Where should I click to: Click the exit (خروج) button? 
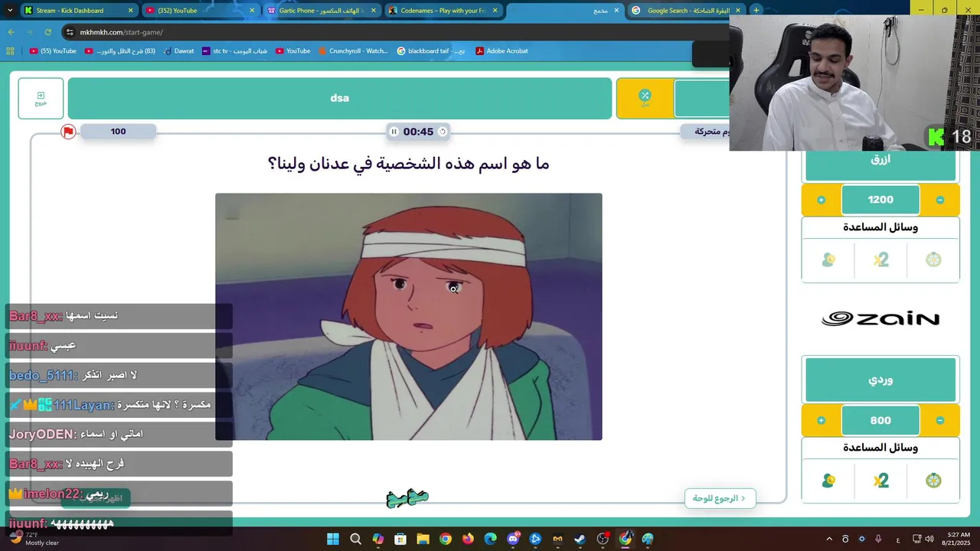(x=41, y=98)
